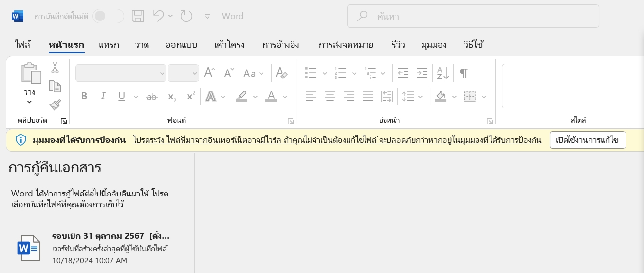The height and width of the screenshot is (273, 644).
Task: Switch to the แทรก tab
Action: point(109,45)
